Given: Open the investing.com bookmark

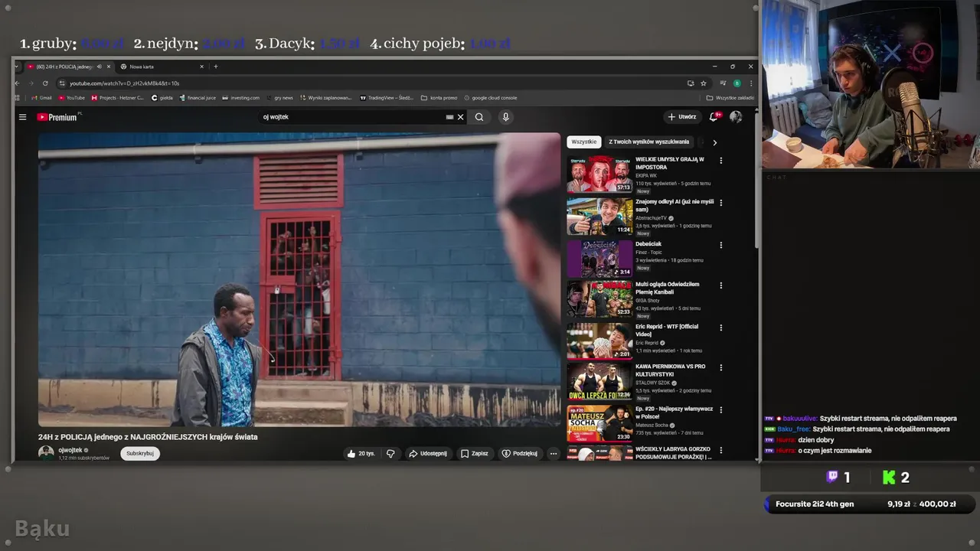Looking at the screenshot, I should tap(241, 98).
